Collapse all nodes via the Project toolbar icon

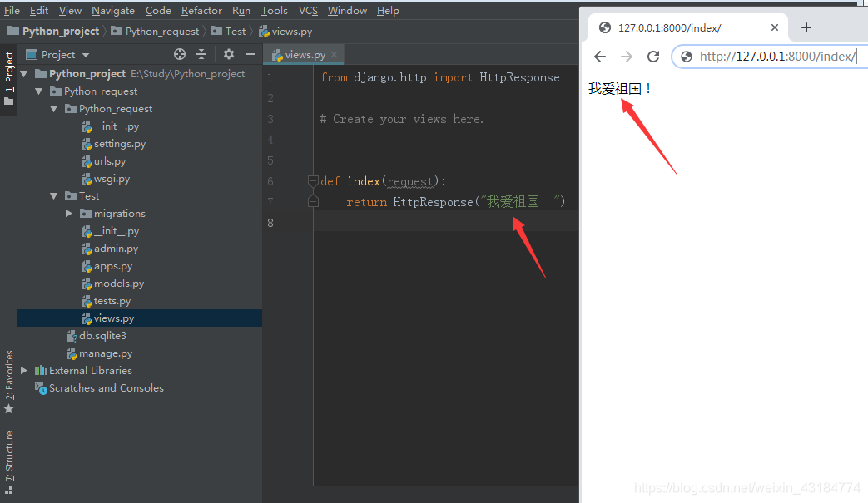pyautogui.click(x=201, y=54)
